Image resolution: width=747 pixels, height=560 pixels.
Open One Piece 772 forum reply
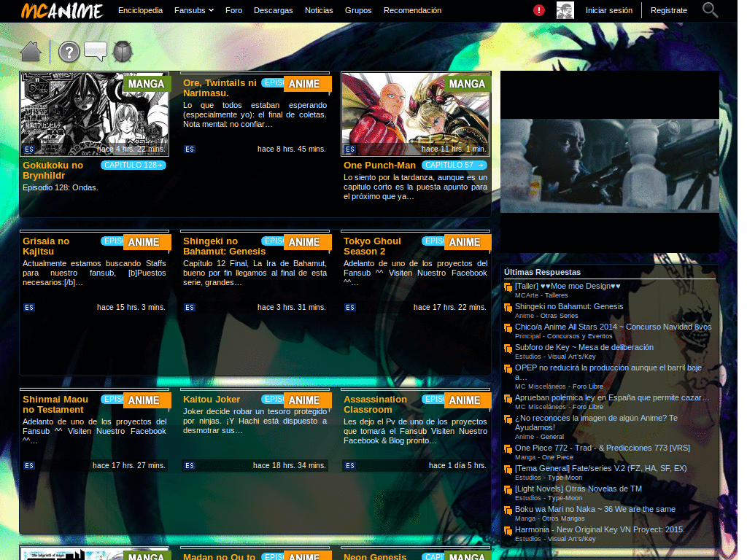(602, 448)
